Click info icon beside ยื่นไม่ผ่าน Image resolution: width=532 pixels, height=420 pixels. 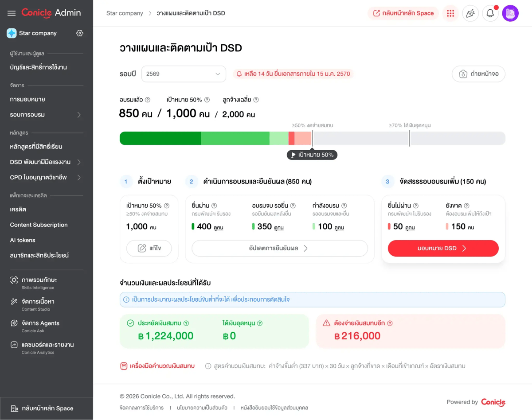[416, 206]
